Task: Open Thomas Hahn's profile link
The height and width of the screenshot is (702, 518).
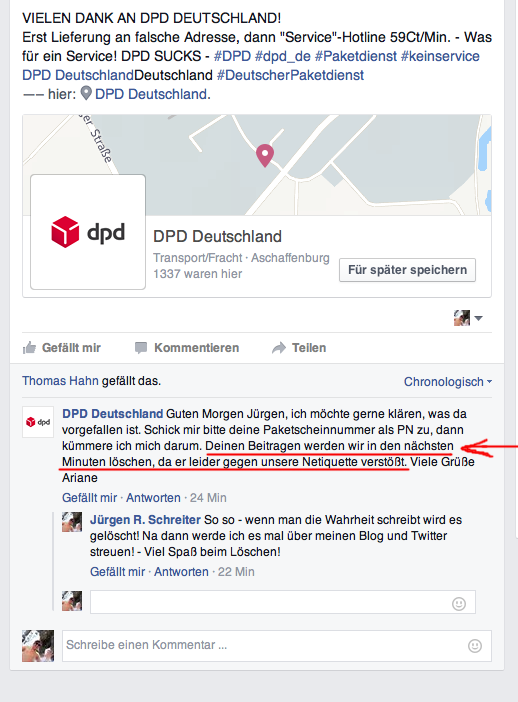Action: click(60, 381)
